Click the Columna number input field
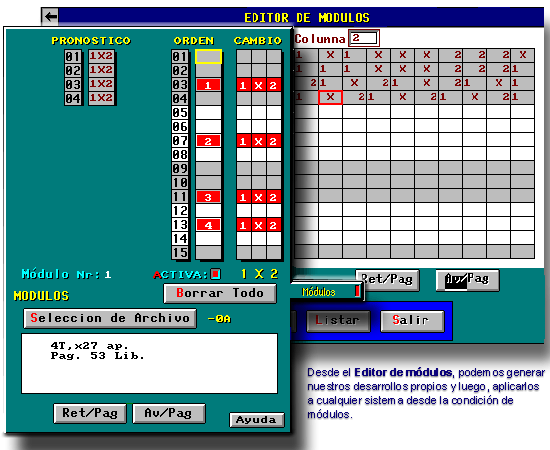This screenshot has height=450, width=550. [364, 38]
